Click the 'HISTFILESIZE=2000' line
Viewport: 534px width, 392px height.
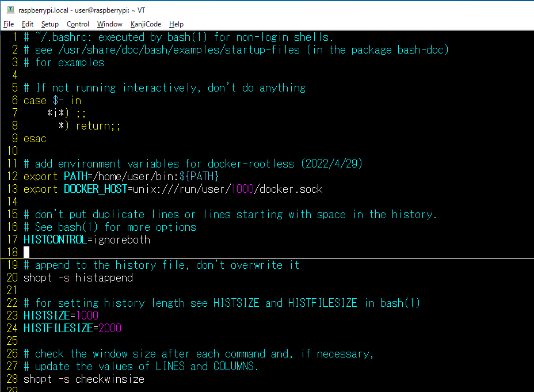[x=73, y=328]
